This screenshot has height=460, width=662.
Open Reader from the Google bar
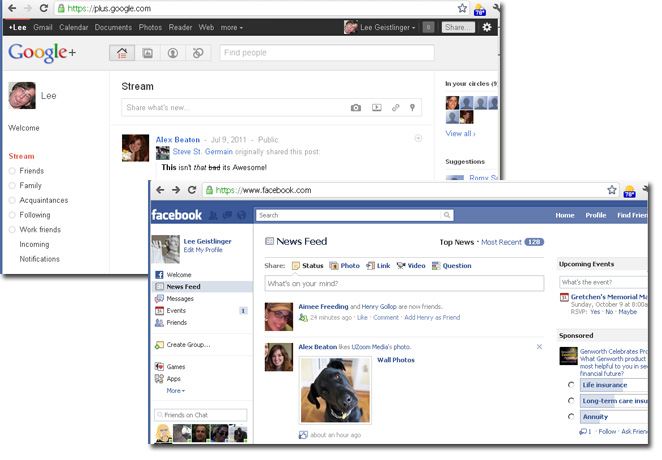180,27
